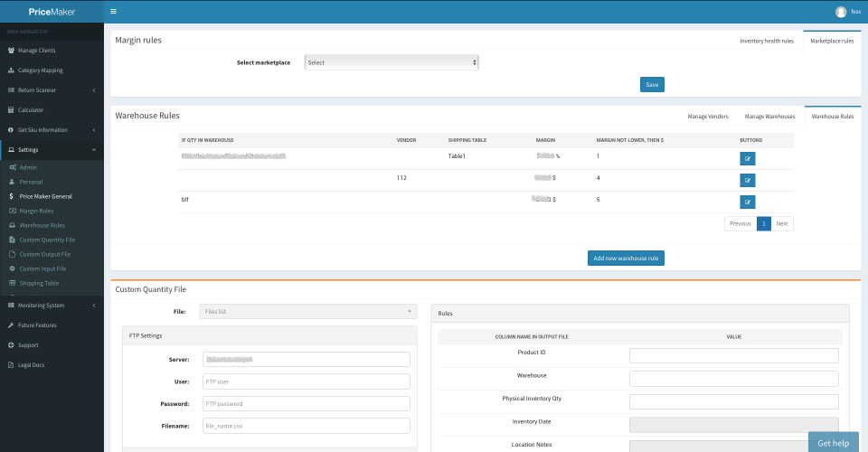Open the Files list dropdown
The width and height of the screenshot is (868, 452).
(x=307, y=312)
